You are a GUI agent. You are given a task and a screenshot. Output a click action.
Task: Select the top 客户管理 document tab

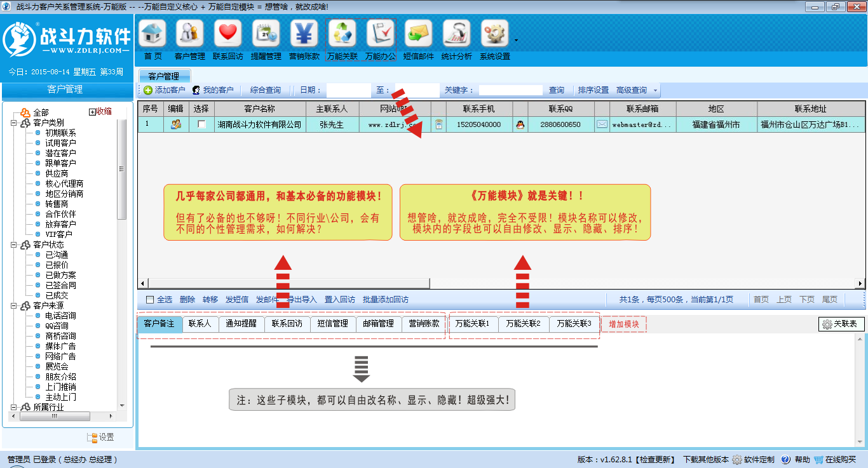click(164, 76)
